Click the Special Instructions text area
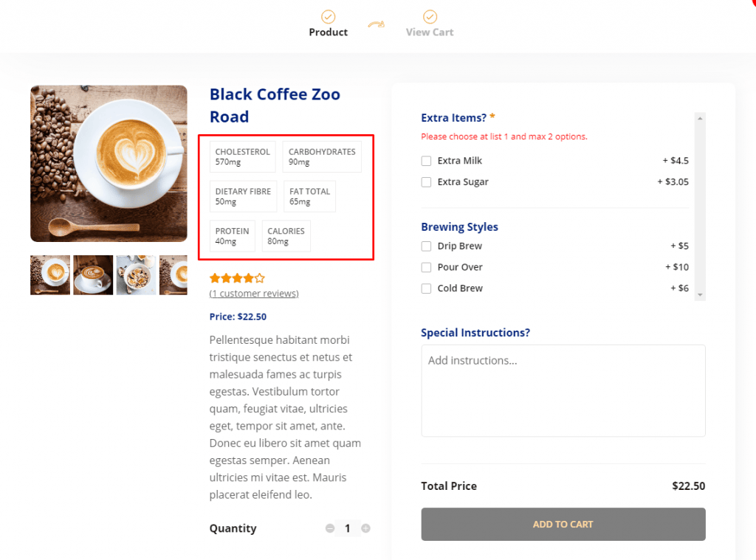The height and width of the screenshot is (560, 756). tap(563, 390)
